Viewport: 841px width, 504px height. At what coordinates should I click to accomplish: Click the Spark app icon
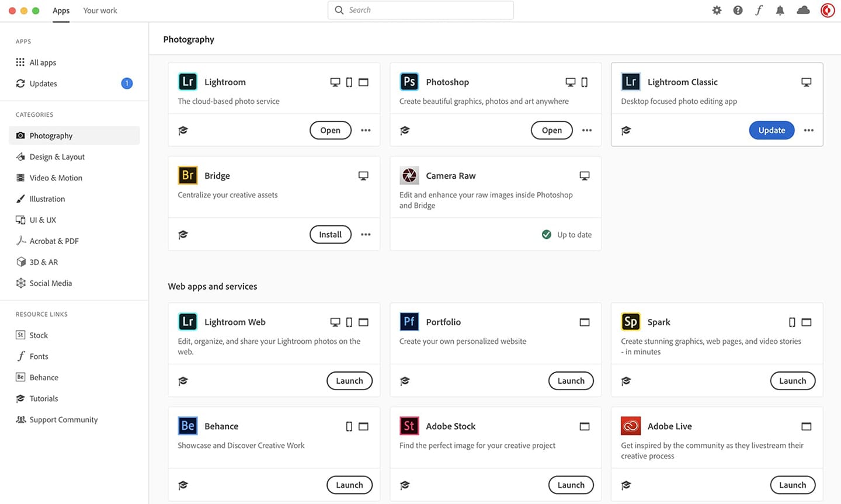point(631,322)
